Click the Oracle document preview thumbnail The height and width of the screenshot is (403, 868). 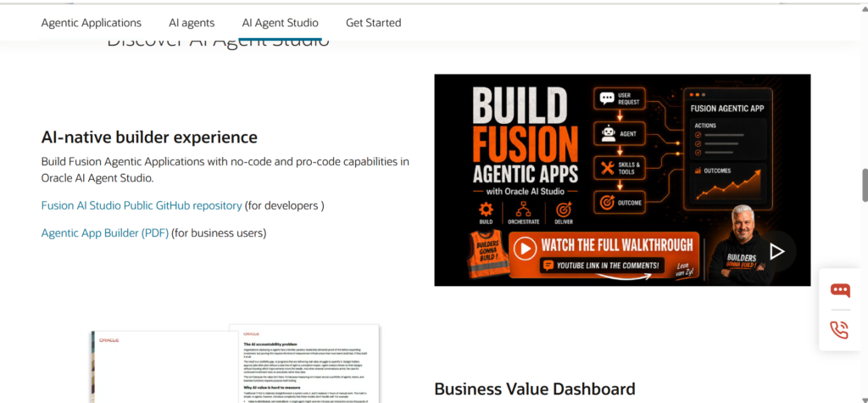tap(236, 364)
